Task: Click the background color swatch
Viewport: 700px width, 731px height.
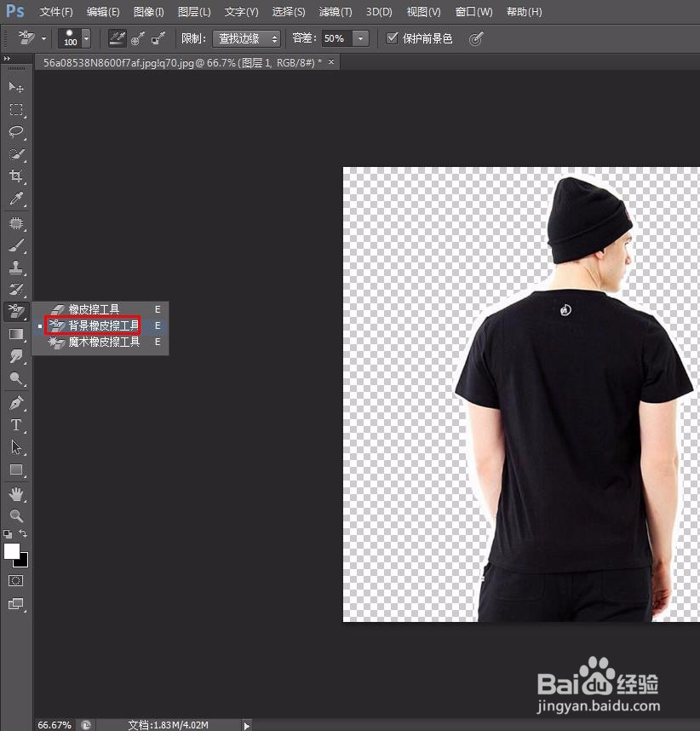Action: 22,561
